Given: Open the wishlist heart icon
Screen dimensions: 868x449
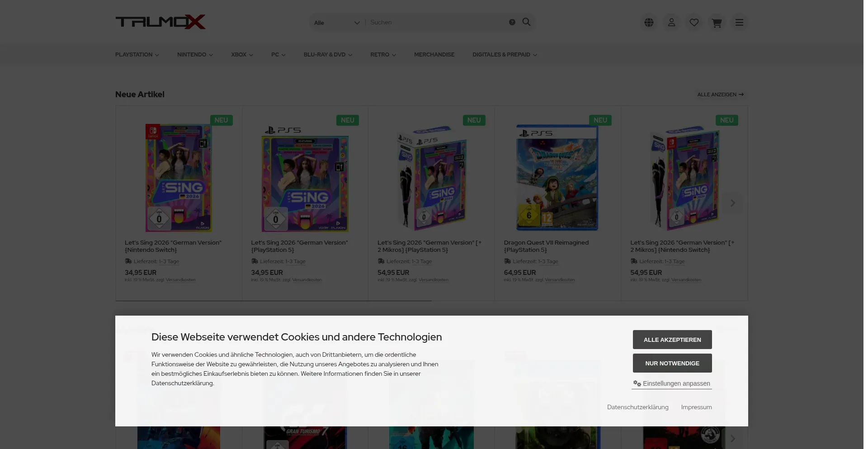Looking at the screenshot, I should click(x=694, y=23).
